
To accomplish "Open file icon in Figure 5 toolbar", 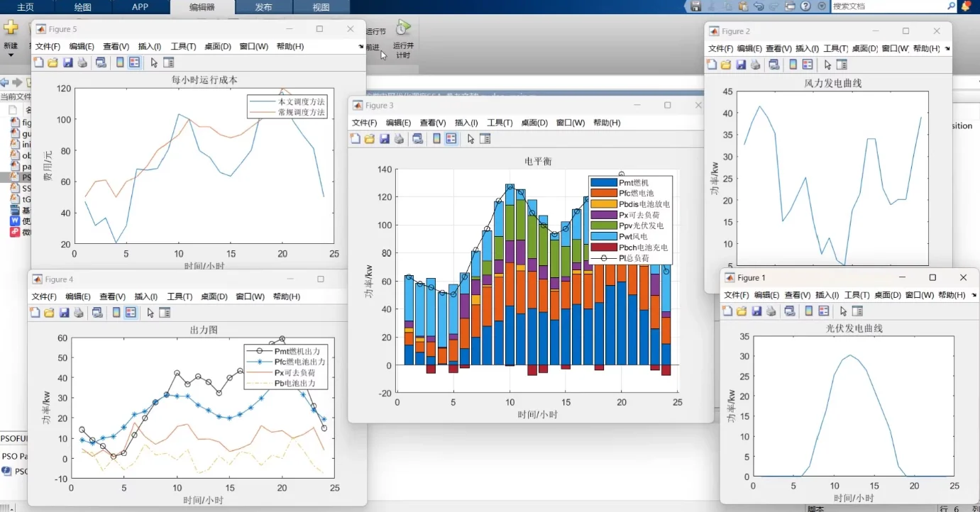I will (53, 62).
